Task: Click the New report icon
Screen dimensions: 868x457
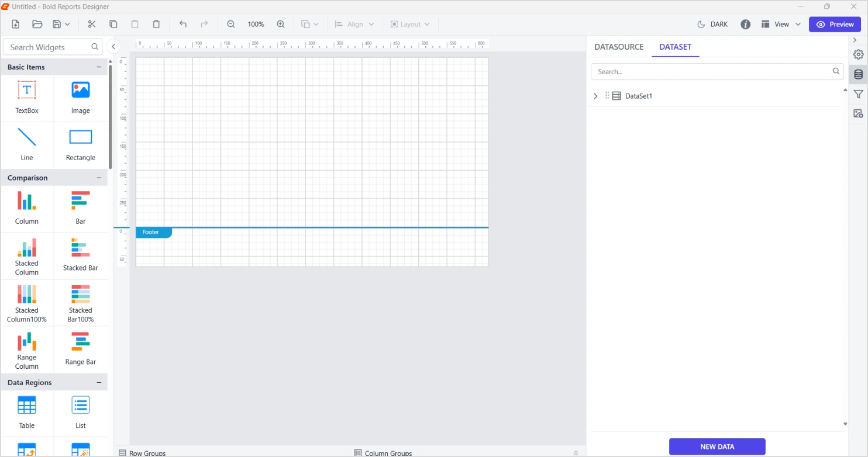Action: (x=16, y=24)
